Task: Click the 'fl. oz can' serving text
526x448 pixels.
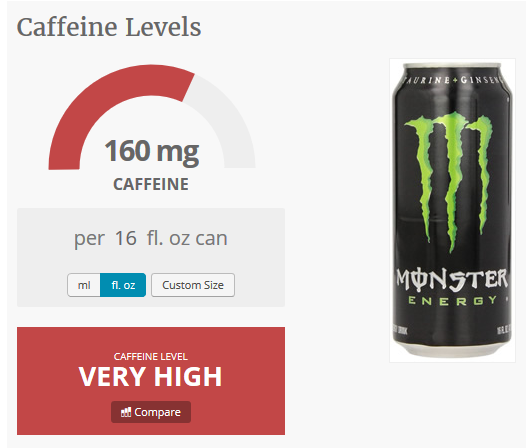Action: coord(187,238)
